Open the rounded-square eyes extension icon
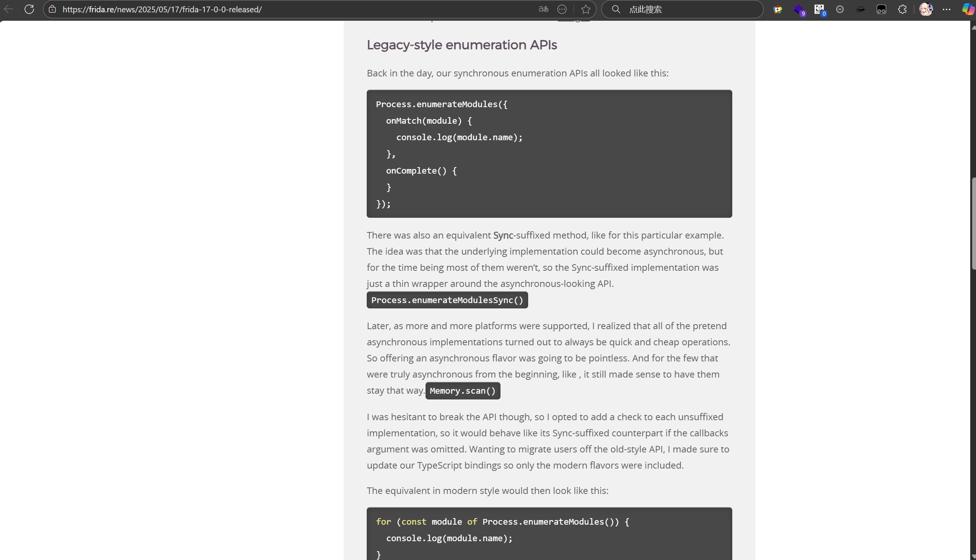 click(x=881, y=9)
